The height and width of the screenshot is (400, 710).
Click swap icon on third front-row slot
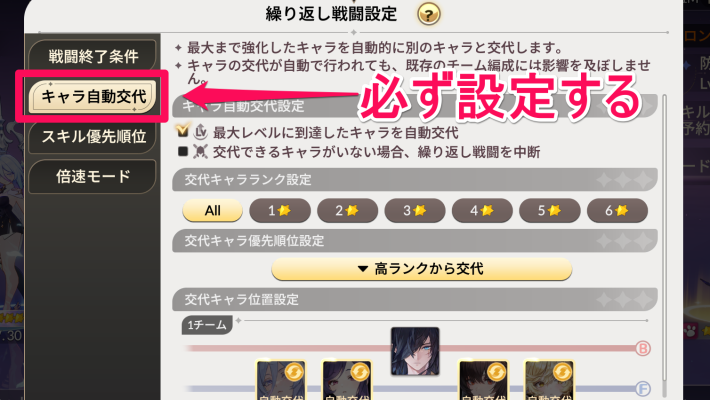496,372
